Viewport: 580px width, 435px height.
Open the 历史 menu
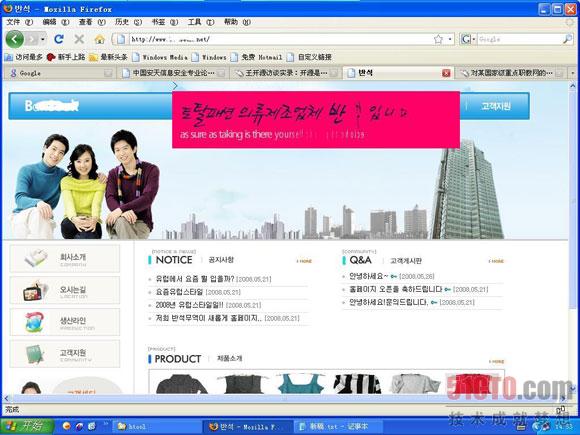point(128,22)
